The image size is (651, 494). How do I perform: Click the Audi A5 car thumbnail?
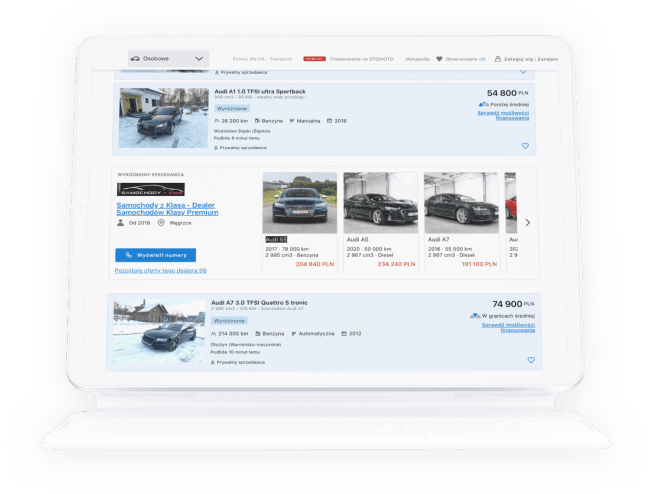[381, 203]
